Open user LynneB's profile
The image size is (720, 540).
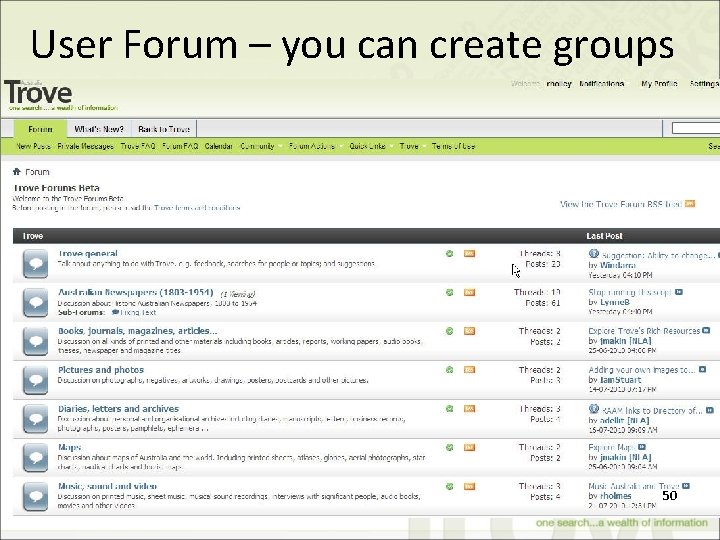[615, 302]
